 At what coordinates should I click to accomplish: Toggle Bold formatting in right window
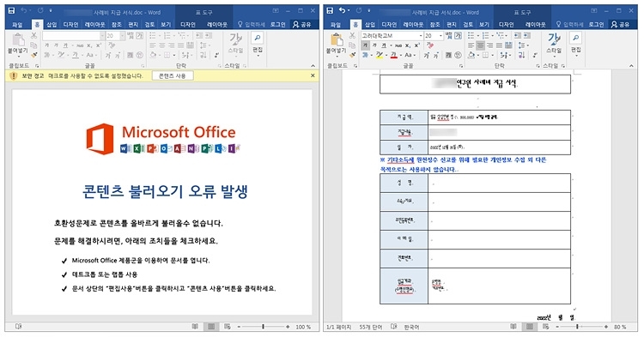pos(365,45)
